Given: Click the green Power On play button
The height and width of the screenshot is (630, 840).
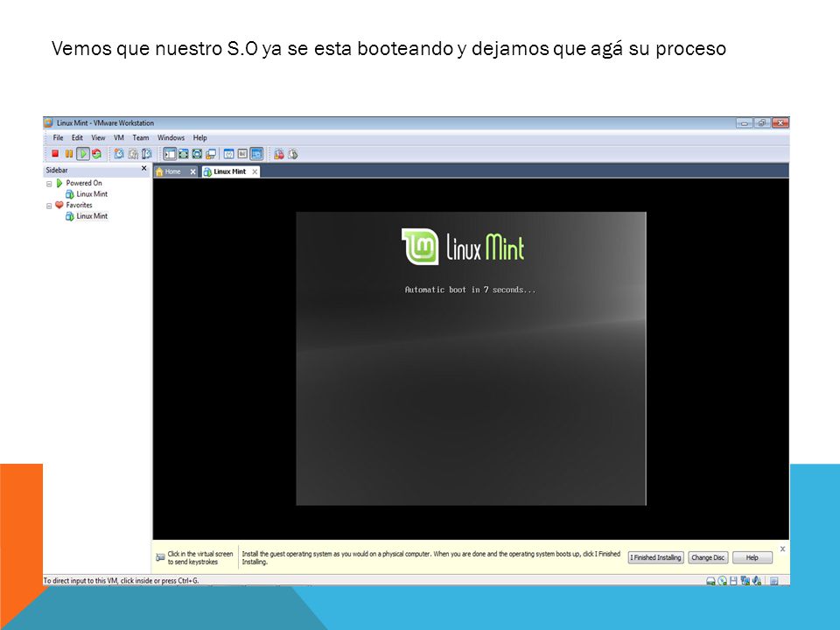Looking at the screenshot, I should pyautogui.click(x=82, y=154).
